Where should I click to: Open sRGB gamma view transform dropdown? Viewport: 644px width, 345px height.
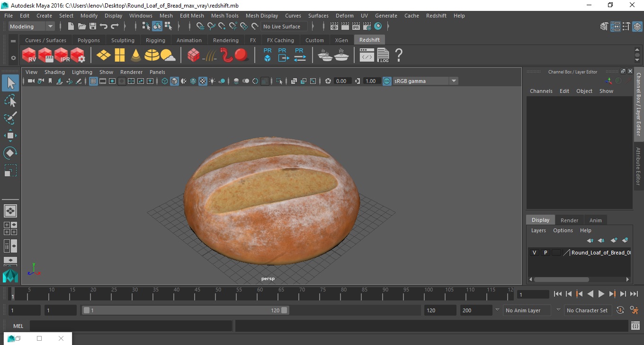tap(425, 81)
